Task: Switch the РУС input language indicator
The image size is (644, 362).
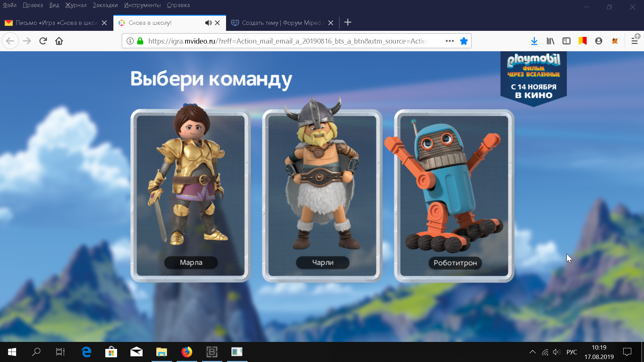Action: pyautogui.click(x=572, y=352)
